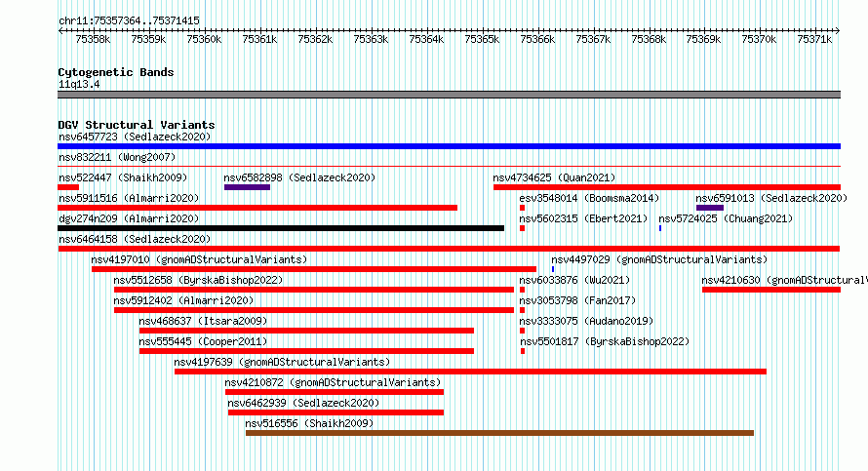
Task: Select the red nsv6462939 variant bar
Action: [x=336, y=412]
